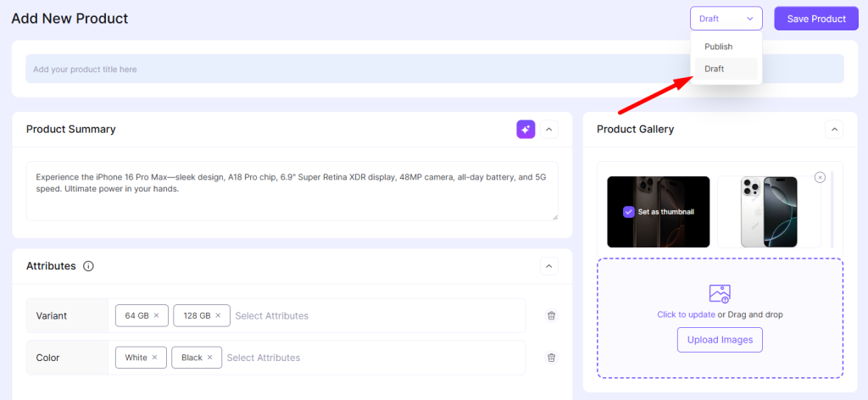Viewport: 868px width, 400px height.
Task: Delete the Variant attribute row
Action: pos(551,315)
